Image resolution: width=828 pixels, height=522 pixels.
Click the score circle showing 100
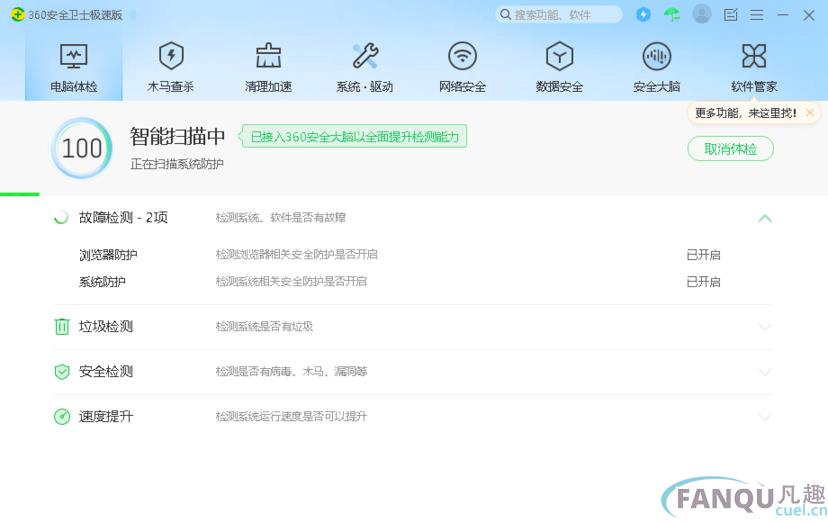click(x=82, y=148)
